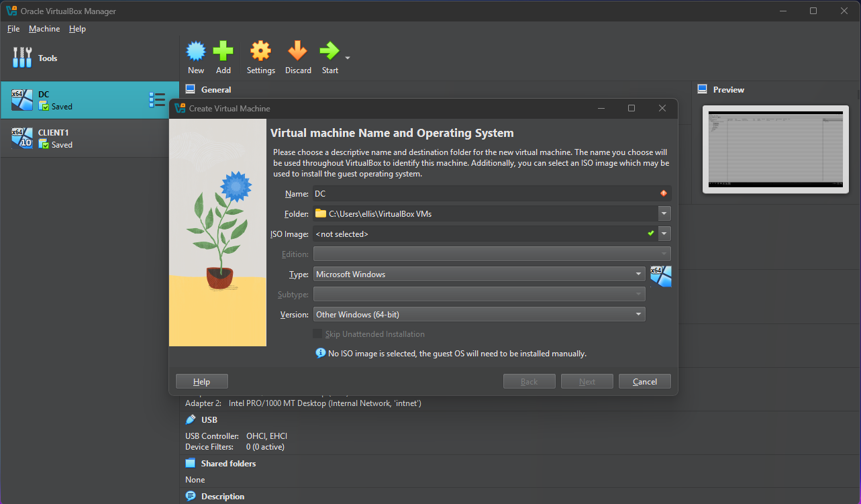Click the General section header text
This screenshot has width=861, height=504.
coord(216,89)
